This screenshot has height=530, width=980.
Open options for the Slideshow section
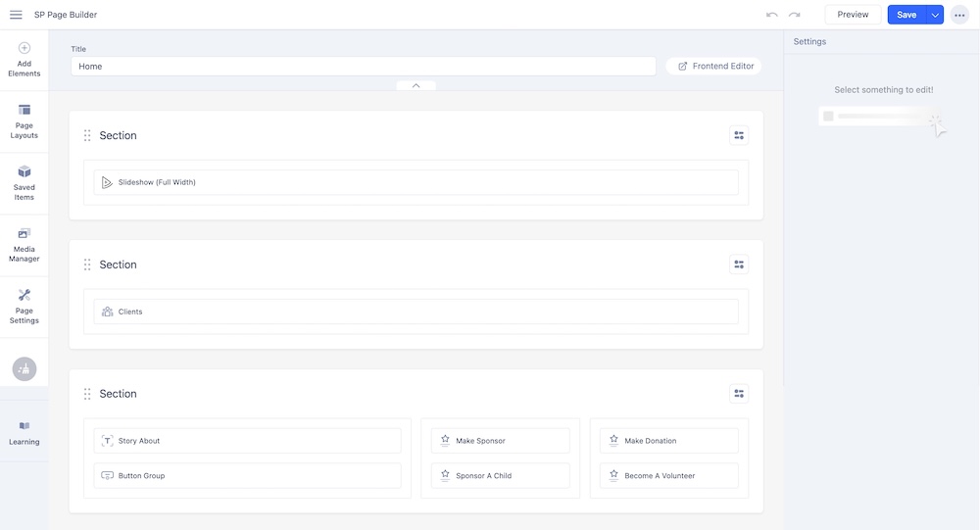click(x=739, y=135)
